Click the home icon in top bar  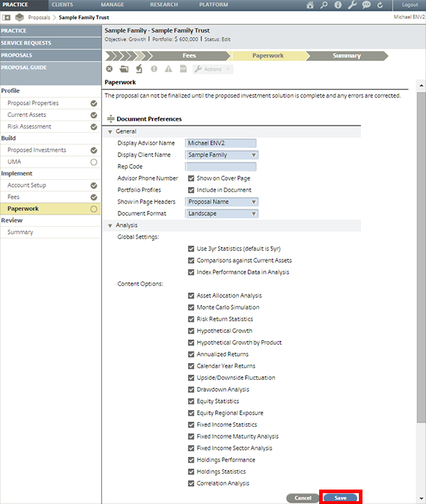pyautogui.click(x=310, y=5)
